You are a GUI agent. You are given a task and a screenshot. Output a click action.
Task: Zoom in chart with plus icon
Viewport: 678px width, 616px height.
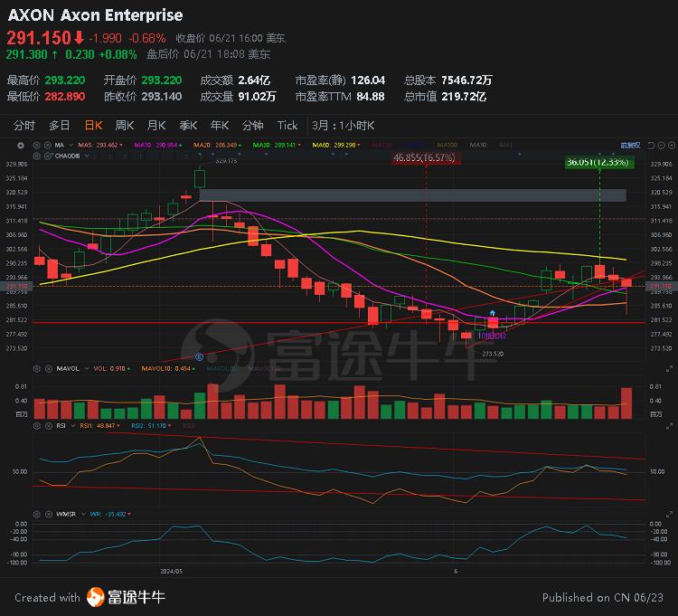click(x=671, y=146)
